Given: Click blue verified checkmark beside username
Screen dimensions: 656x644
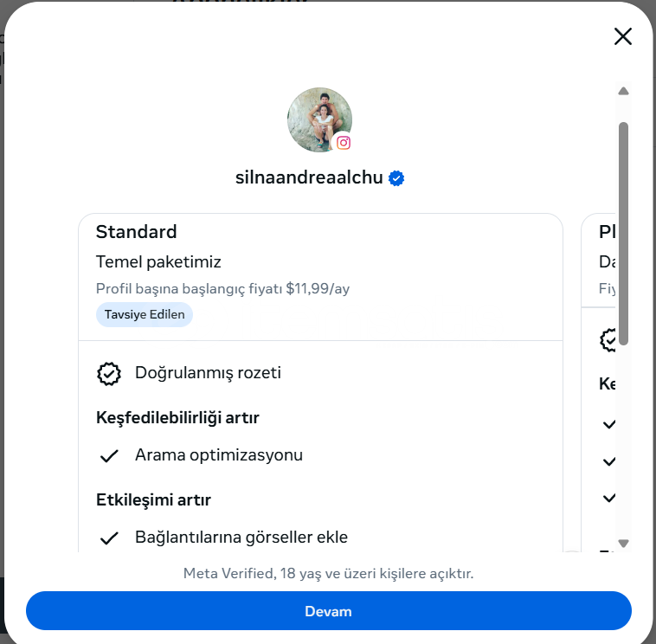Looking at the screenshot, I should pos(397,178).
